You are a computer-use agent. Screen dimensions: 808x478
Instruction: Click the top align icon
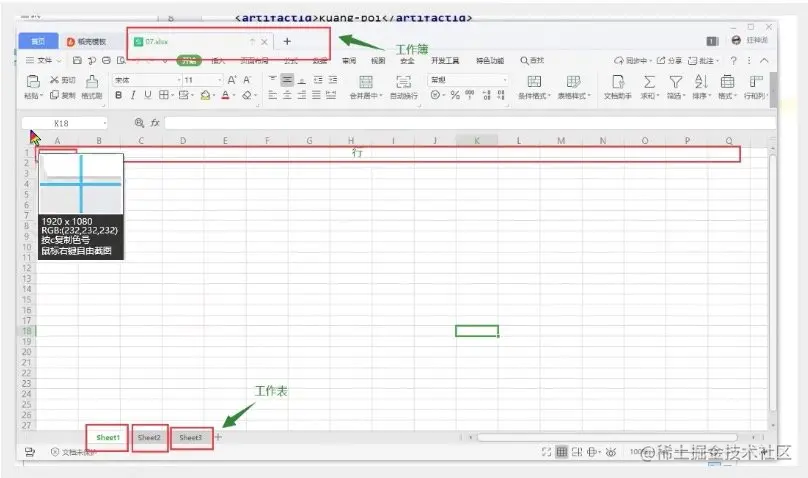pos(273,80)
